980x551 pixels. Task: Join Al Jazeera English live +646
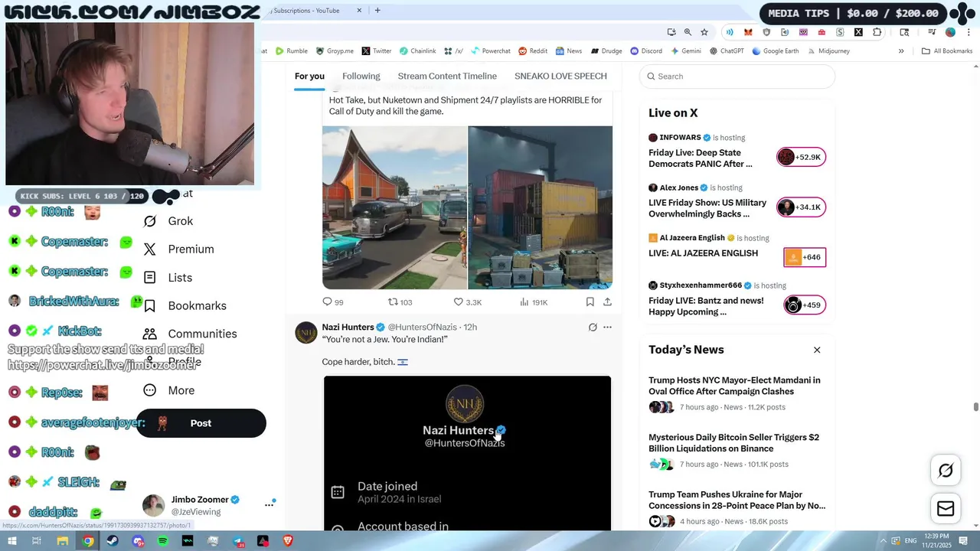coord(805,257)
